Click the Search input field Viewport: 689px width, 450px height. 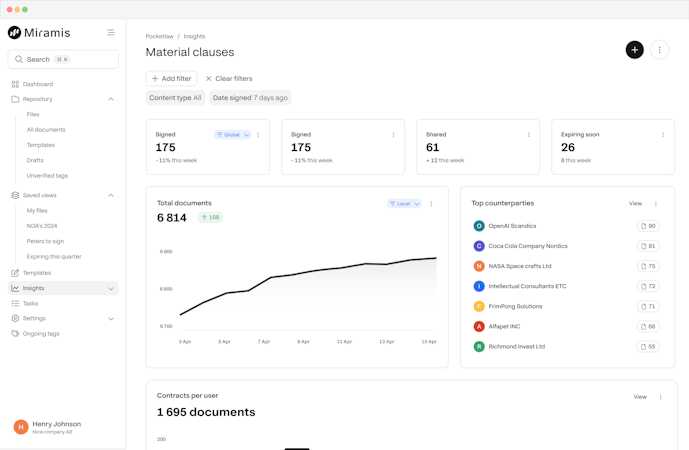click(63, 59)
